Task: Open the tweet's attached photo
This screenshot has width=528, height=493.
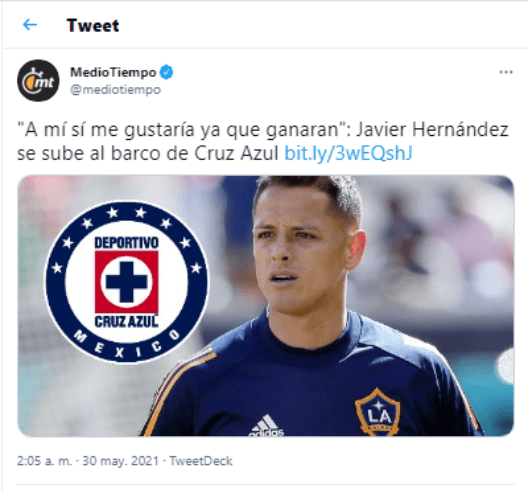Action: coord(266,306)
